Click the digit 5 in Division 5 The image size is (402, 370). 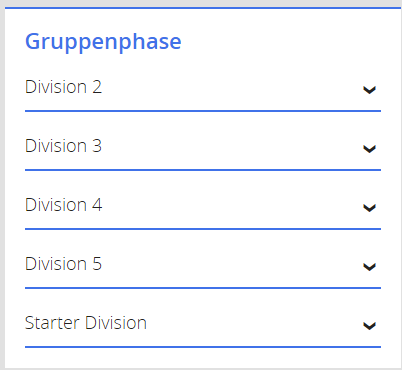97,264
